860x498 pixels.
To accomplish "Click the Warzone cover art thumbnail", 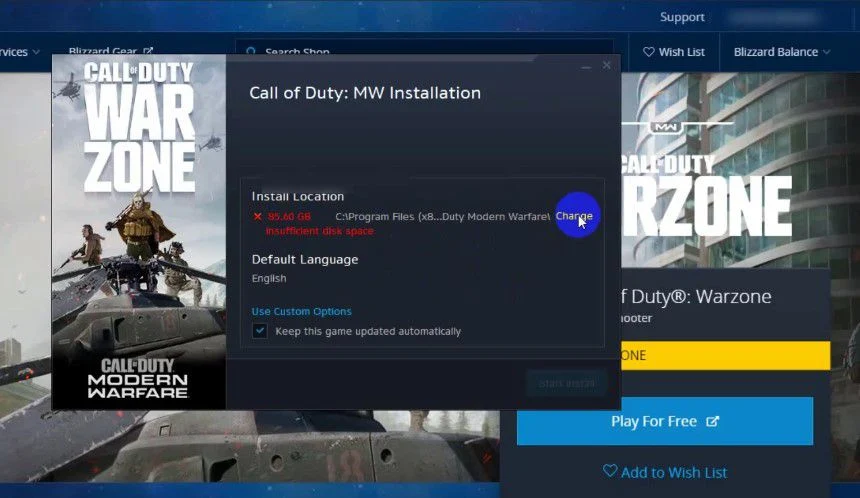I will 139,231.
